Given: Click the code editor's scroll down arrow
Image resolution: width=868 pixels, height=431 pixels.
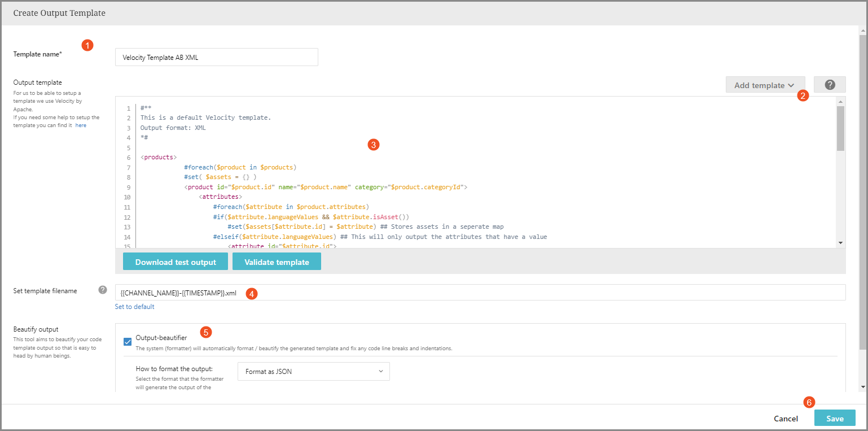Looking at the screenshot, I should pos(840,242).
